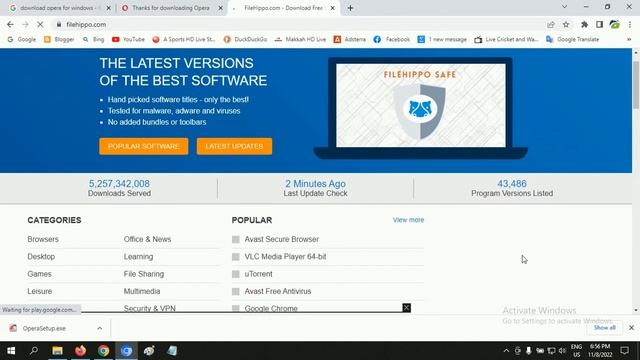Screen dimensions: 640x360
Task: Open Windows Start menu
Action: pos(11,351)
